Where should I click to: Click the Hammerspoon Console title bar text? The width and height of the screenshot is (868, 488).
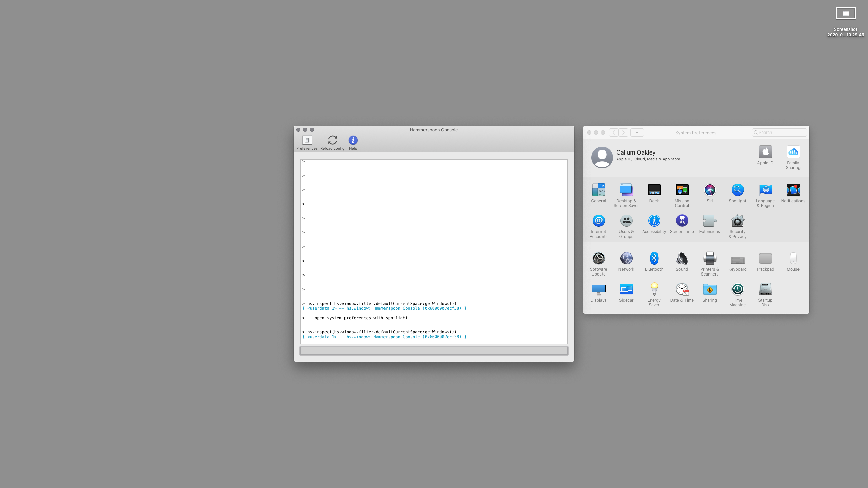(x=434, y=130)
